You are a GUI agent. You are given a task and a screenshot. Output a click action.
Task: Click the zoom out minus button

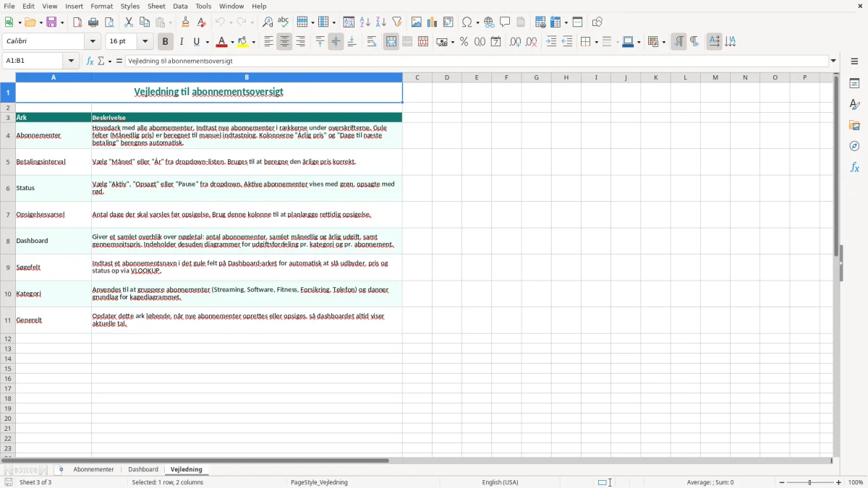(782, 482)
